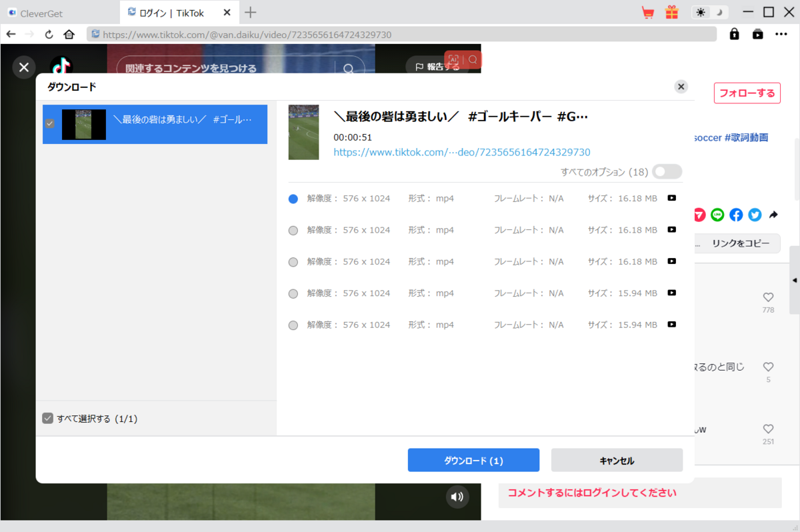Switch to the CleverGet tab
The width and height of the screenshot is (800, 532).
(x=60, y=13)
